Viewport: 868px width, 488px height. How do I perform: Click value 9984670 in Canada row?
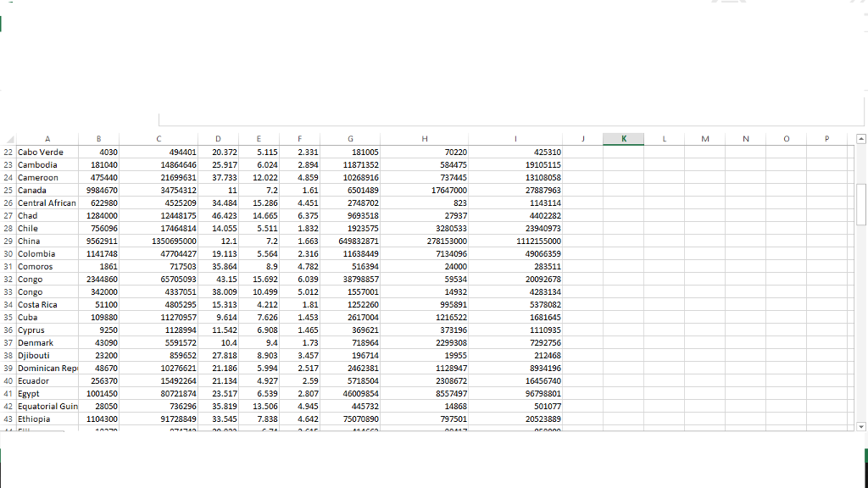[x=98, y=191]
